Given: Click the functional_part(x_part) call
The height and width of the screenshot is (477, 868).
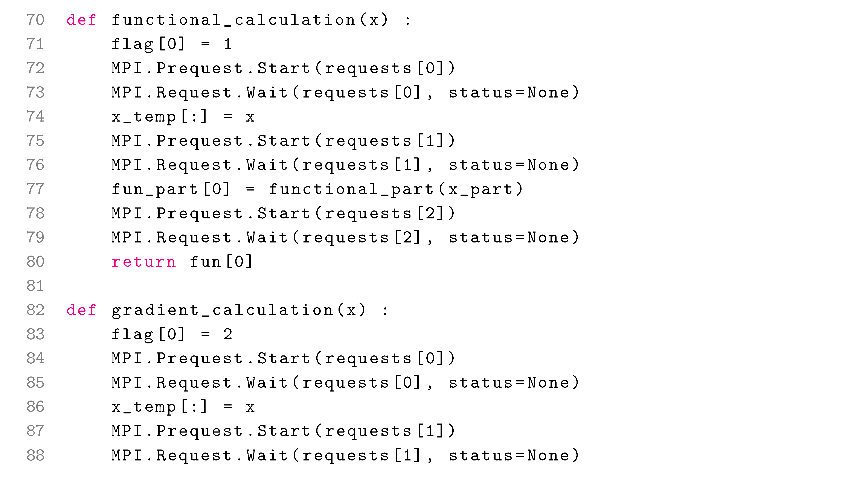Looking at the screenshot, I should pyautogui.click(x=396, y=189).
